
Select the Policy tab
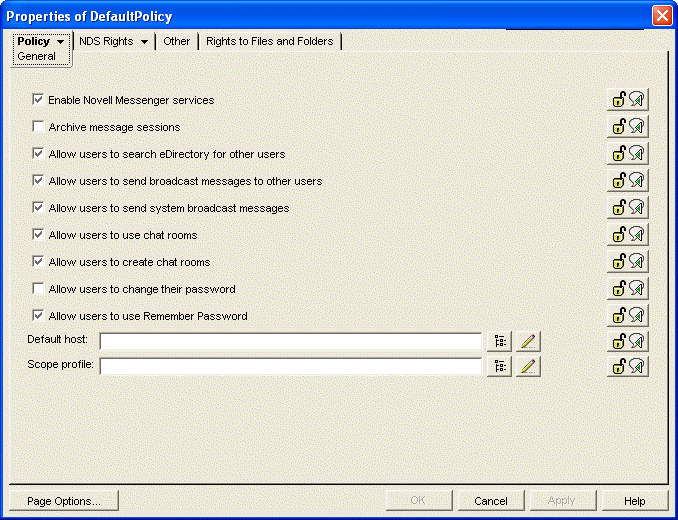pos(33,41)
